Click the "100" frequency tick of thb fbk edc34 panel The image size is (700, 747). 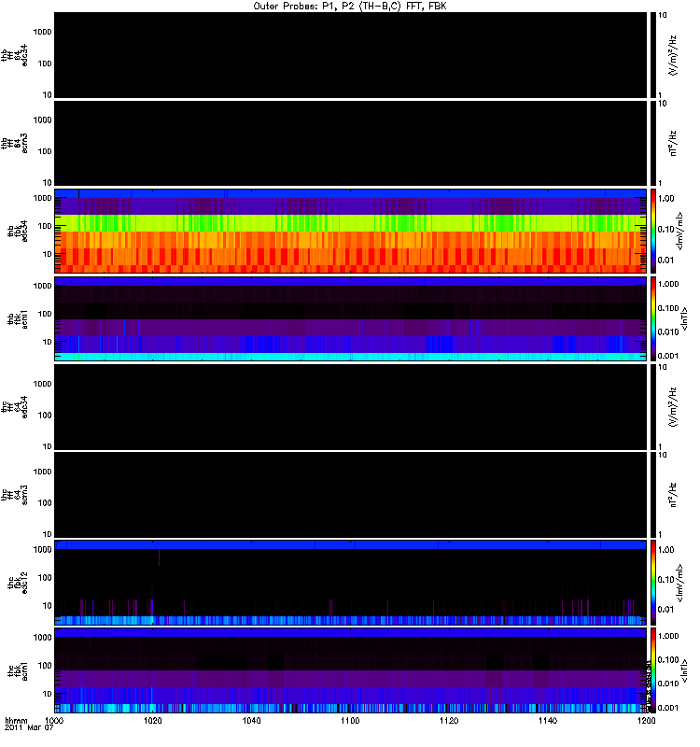(45, 226)
